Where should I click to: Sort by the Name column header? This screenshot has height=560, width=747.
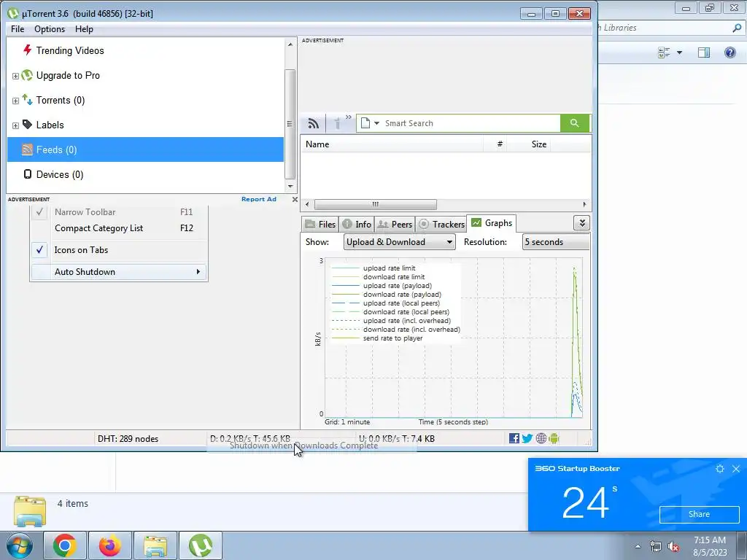coord(392,144)
